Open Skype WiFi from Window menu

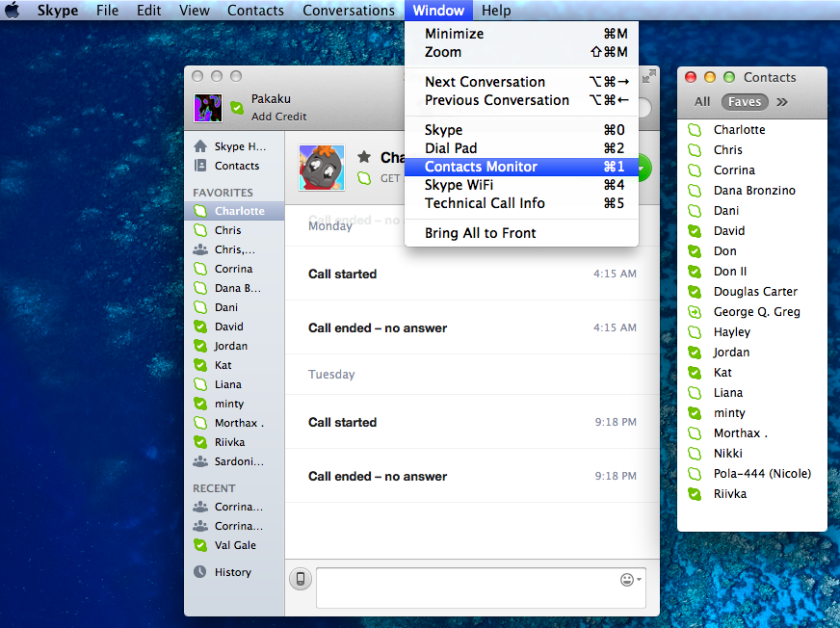[x=521, y=185]
